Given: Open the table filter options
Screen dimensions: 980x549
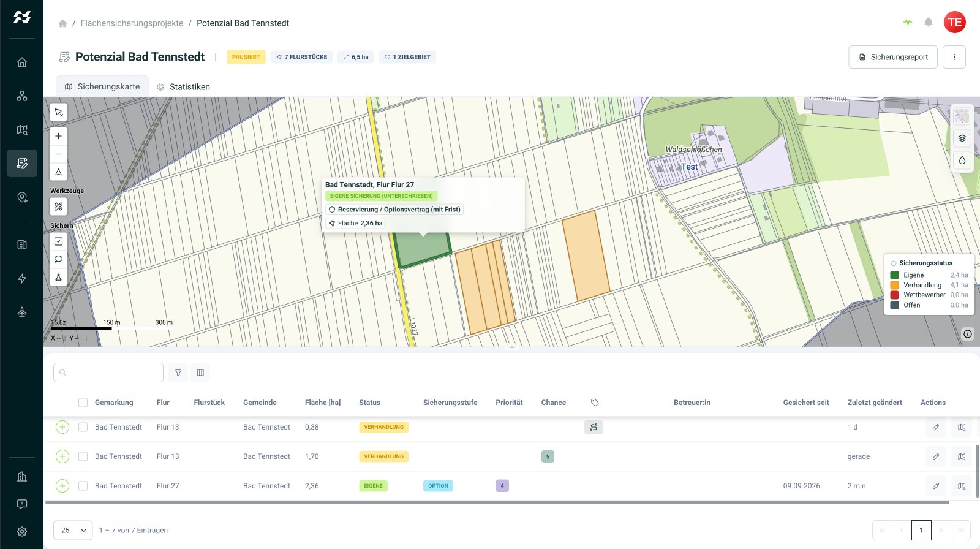Looking at the screenshot, I should (178, 373).
